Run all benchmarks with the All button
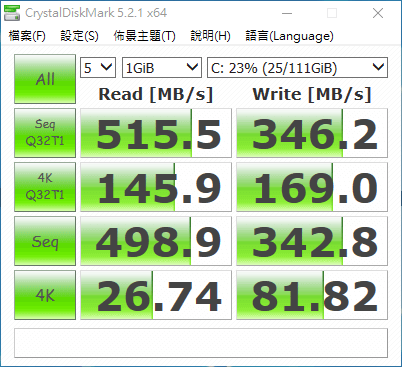The height and width of the screenshot is (367, 402). (45, 79)
